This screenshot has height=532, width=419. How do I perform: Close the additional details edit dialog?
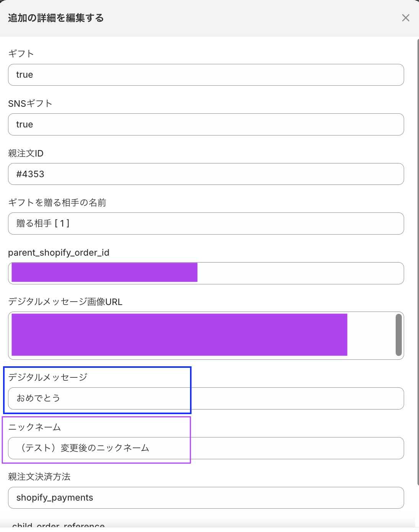tap(406, 18)
